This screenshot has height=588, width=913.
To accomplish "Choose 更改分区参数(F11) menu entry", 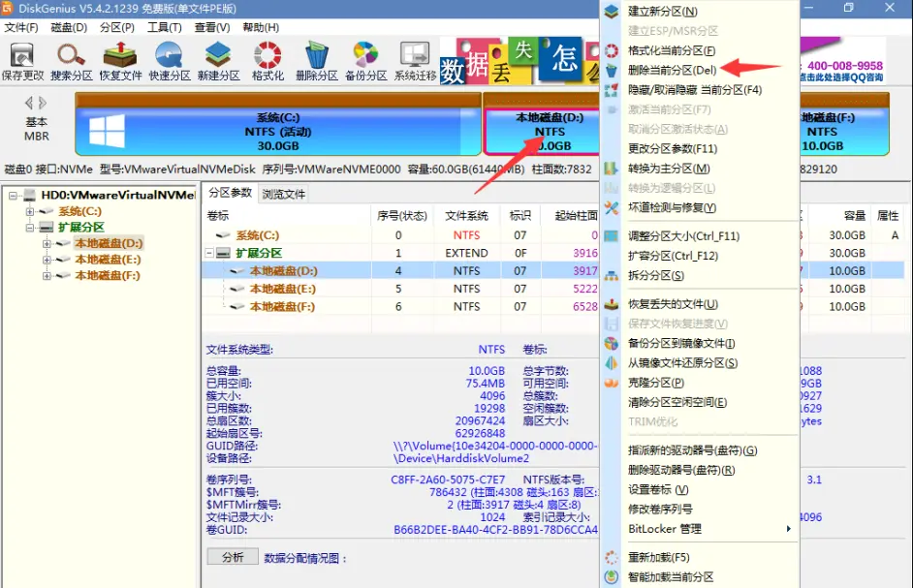I will [x=673, y=148].
